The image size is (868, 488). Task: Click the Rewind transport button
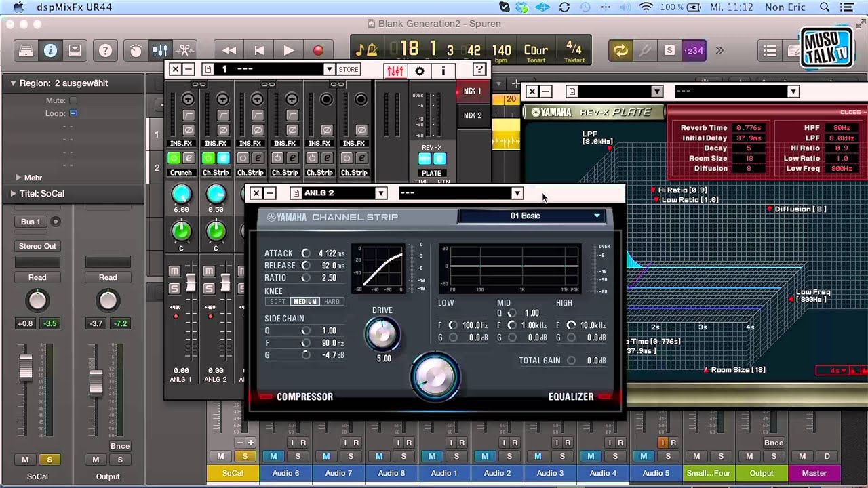[x=229, y=51]
